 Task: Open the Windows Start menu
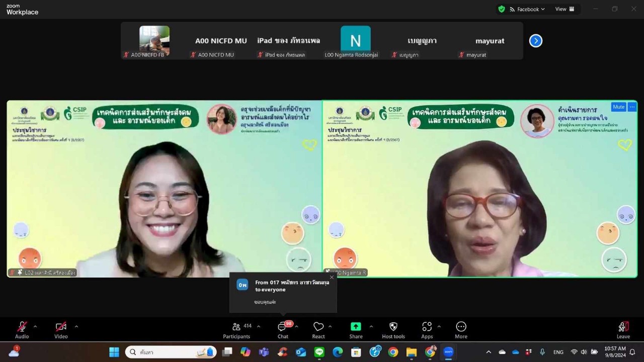(x=114, y=352)
